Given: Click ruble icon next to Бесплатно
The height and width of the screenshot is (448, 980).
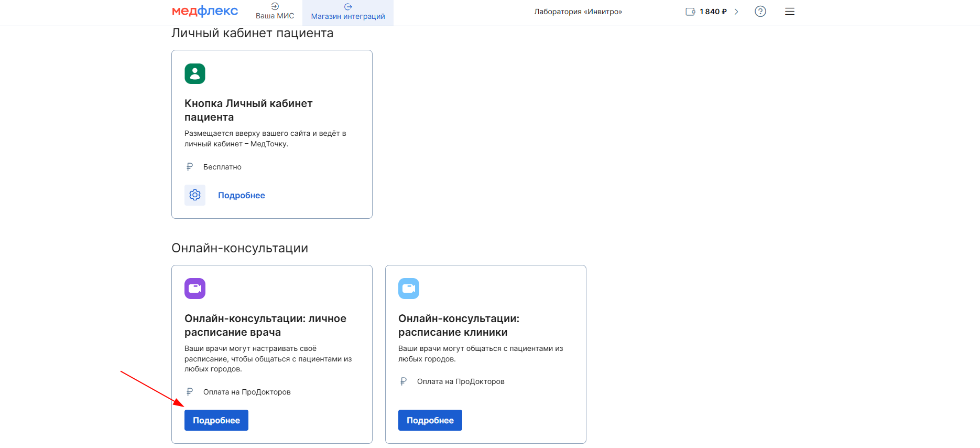Looking at the screenshot, I should coord(190,167).
